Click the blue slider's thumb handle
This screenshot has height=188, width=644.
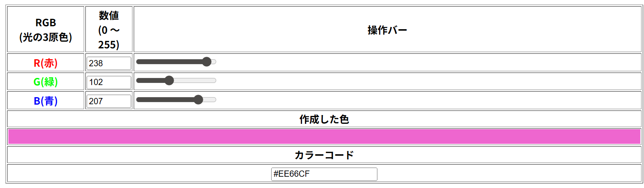pyautogui.click(x=199, y=100)
